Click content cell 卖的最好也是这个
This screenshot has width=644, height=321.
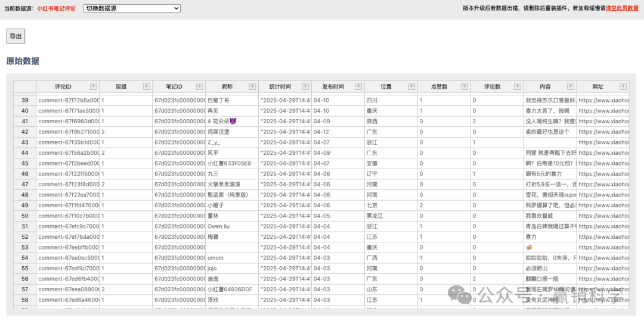(x=550, y=132)
